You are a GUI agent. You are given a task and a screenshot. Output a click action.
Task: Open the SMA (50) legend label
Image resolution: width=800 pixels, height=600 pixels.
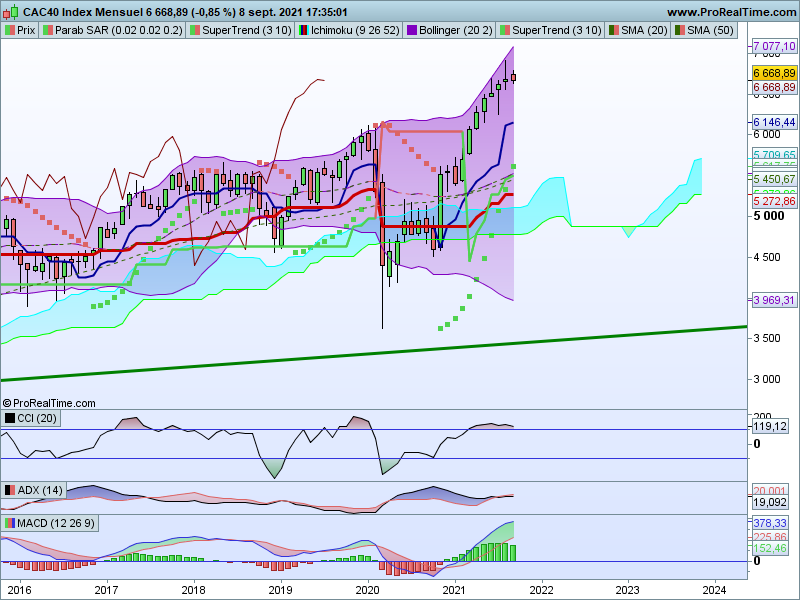[704, 30]
